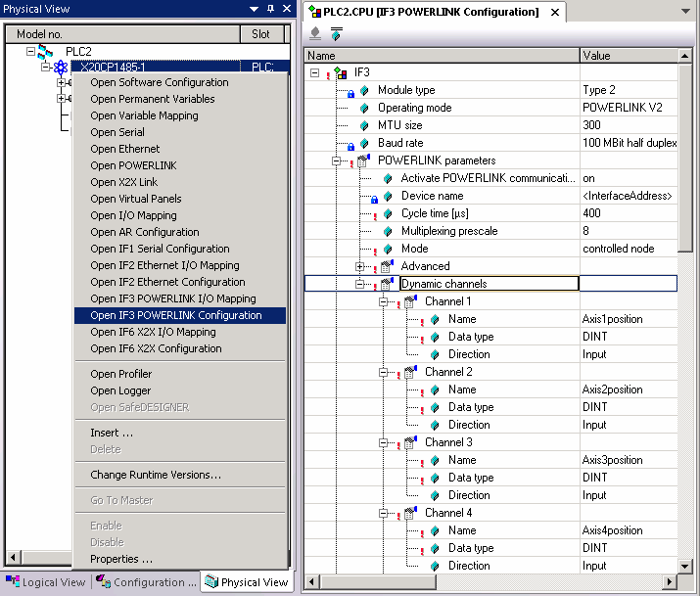The image size is (700, 596).
Task: Click the Model no. column header
Action: coord(122,34)
